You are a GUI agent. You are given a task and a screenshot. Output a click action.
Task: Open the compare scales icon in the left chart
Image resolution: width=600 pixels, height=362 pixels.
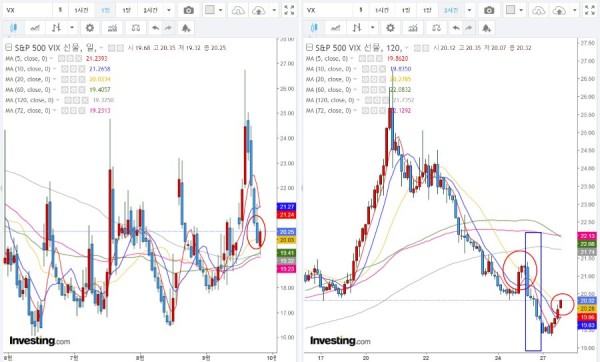click(135, 28)
